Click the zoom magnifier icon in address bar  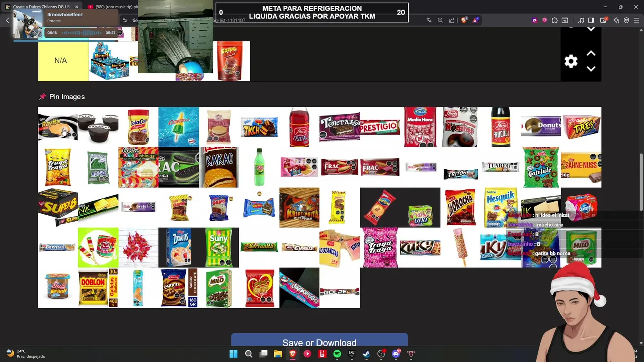coord(440,20)
